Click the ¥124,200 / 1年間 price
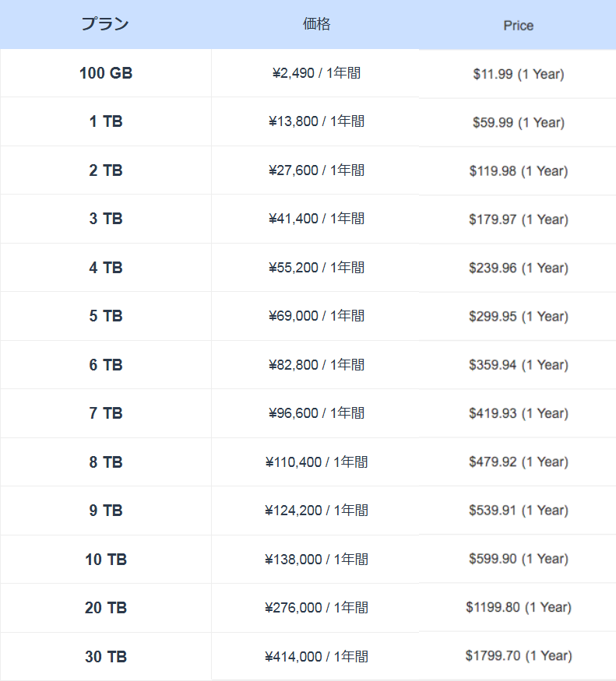Screen dimensions: 616x681 click(316, 511)
